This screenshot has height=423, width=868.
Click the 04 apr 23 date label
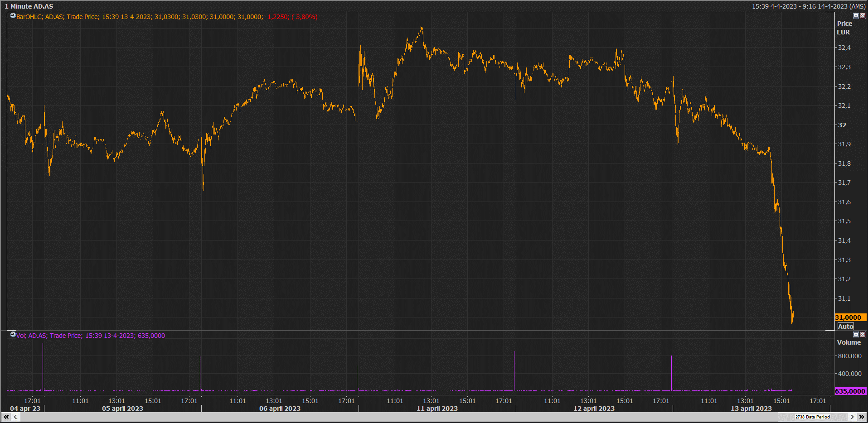coord(25,409)
